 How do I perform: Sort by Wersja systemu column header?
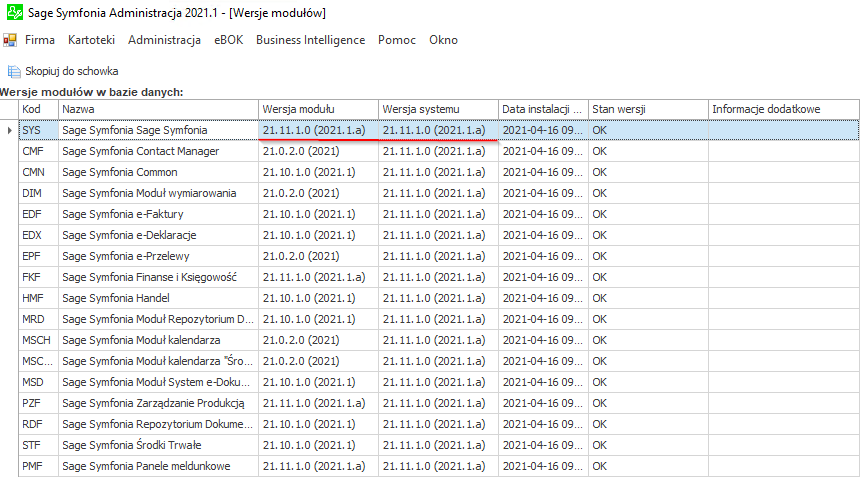click(x=439, y=109)
